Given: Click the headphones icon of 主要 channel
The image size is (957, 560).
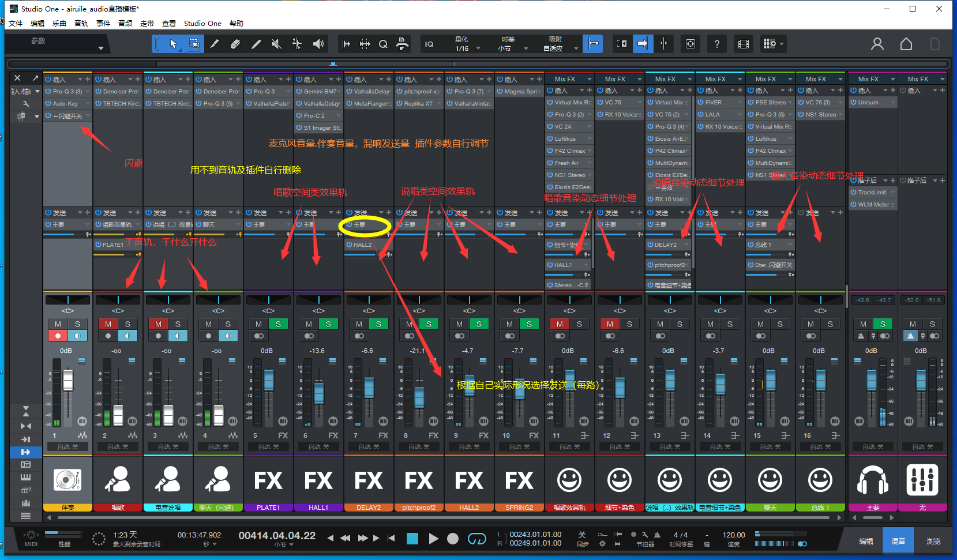Looking at the screenshot, I should (x=873, y=480).
